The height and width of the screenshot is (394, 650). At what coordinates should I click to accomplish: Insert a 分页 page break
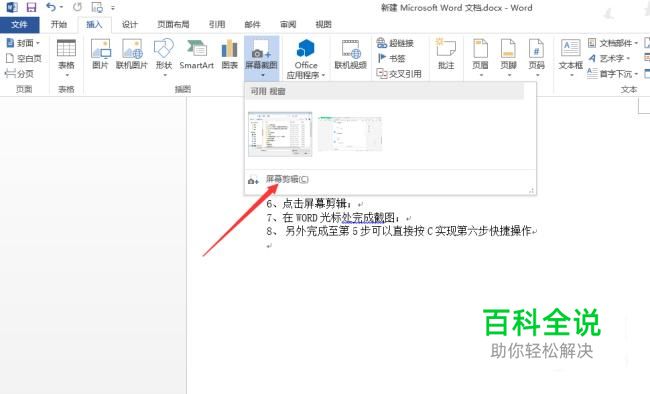click(x=19, y=74)
